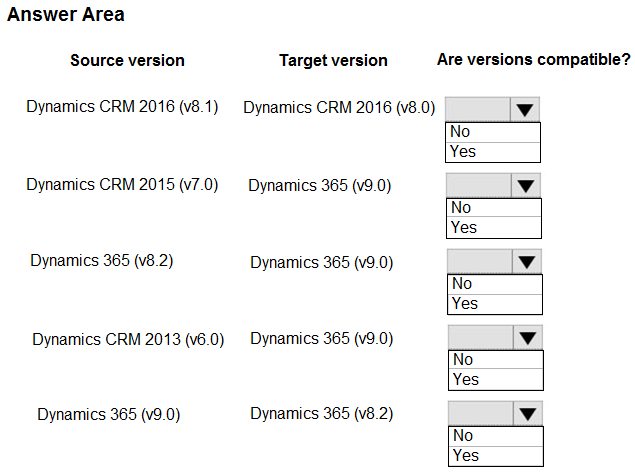Image resolution: width=635 pixels, height=473 pixels.
Task: Click the 'Are versions compatible?' header
Action: (533, 60)
